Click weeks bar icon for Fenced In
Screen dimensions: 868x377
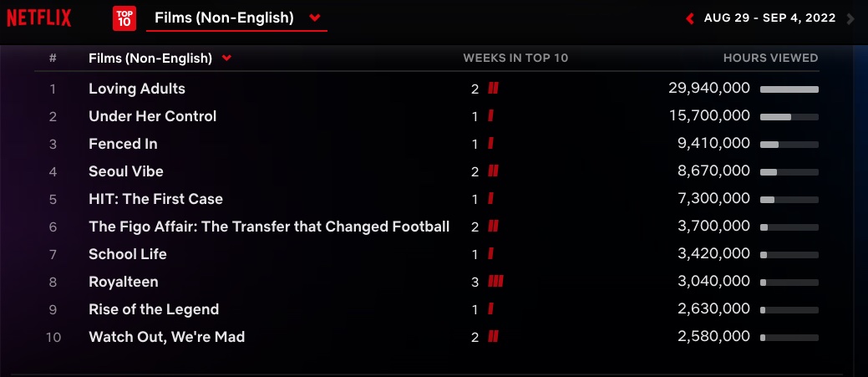click(x=490, y=144)
